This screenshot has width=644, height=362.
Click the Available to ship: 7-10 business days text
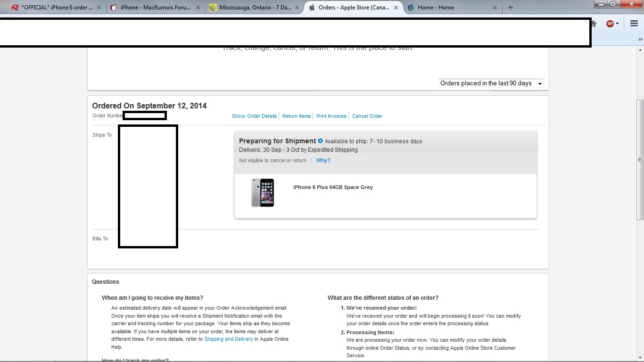point(373,141)
